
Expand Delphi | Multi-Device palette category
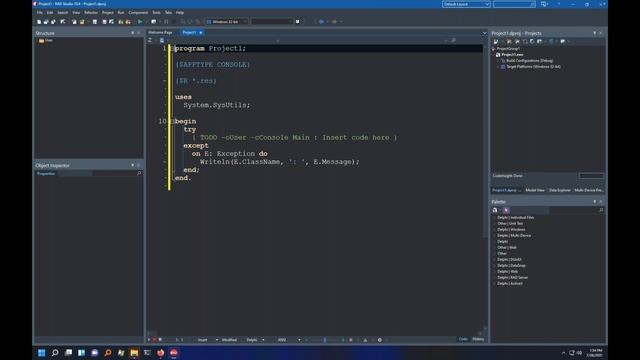pos(495,236)
